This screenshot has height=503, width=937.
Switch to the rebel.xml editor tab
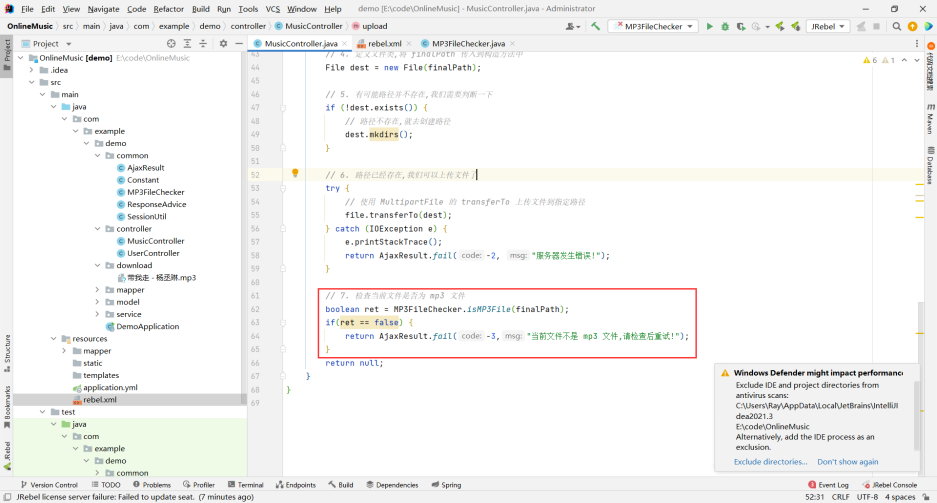[384, 44]
